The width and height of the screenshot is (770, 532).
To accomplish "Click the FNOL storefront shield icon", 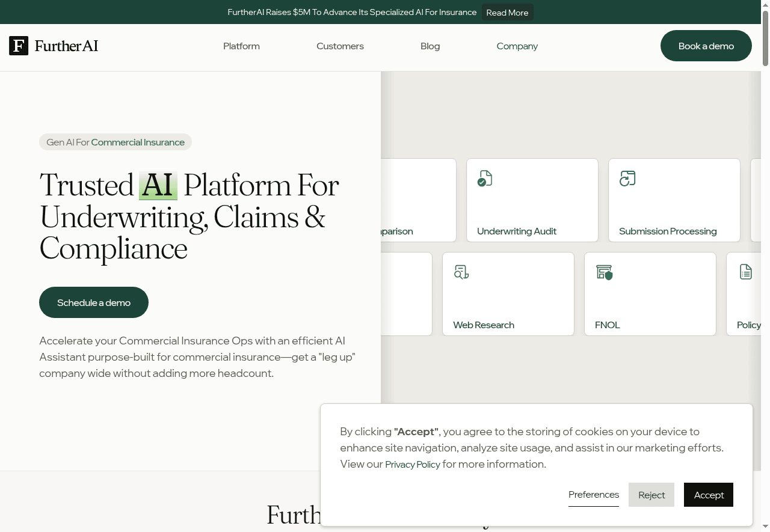I will 604,272.
